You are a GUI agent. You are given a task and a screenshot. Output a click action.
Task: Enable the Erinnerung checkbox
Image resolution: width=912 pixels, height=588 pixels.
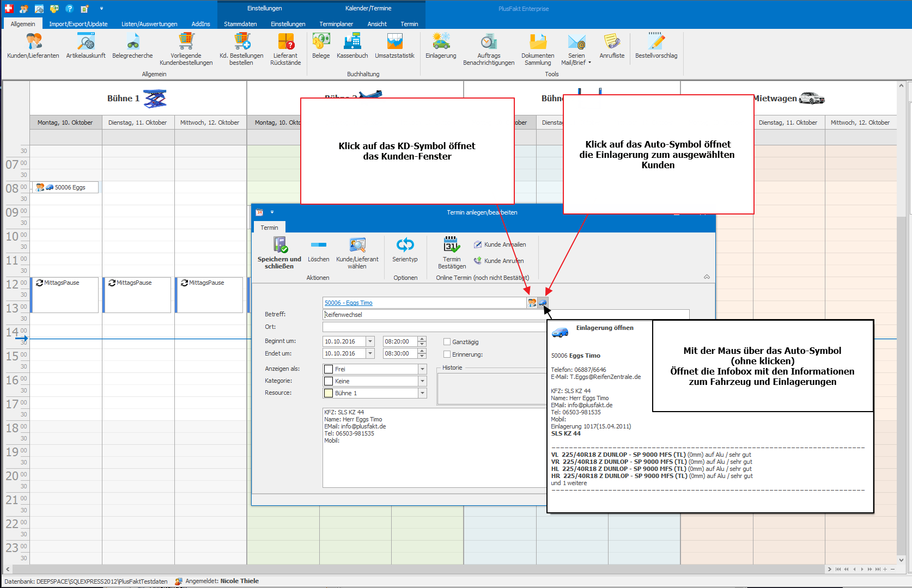point(447,354)
